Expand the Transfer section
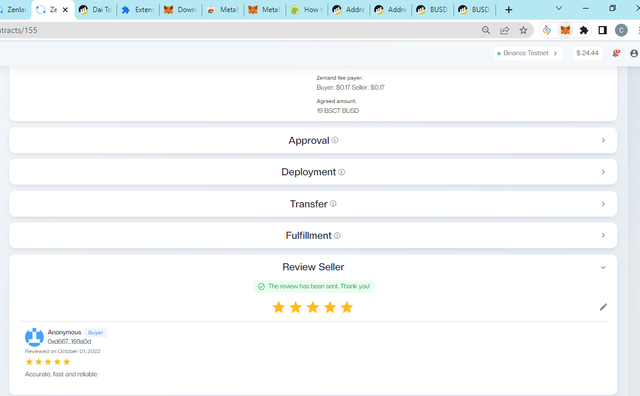Screen dimensions: 640x396 tap(313, 204)
